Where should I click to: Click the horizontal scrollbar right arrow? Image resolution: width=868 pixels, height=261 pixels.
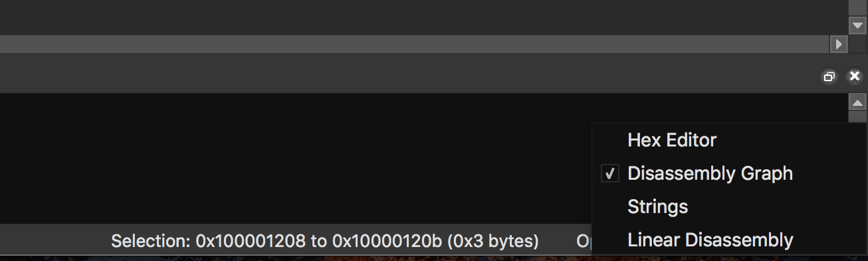coord(839,44)
